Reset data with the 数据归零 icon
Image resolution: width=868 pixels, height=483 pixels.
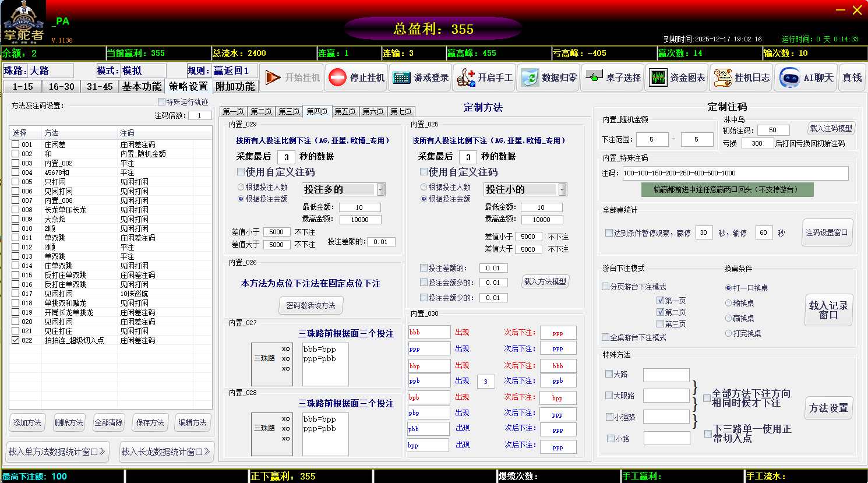[530, 77]
